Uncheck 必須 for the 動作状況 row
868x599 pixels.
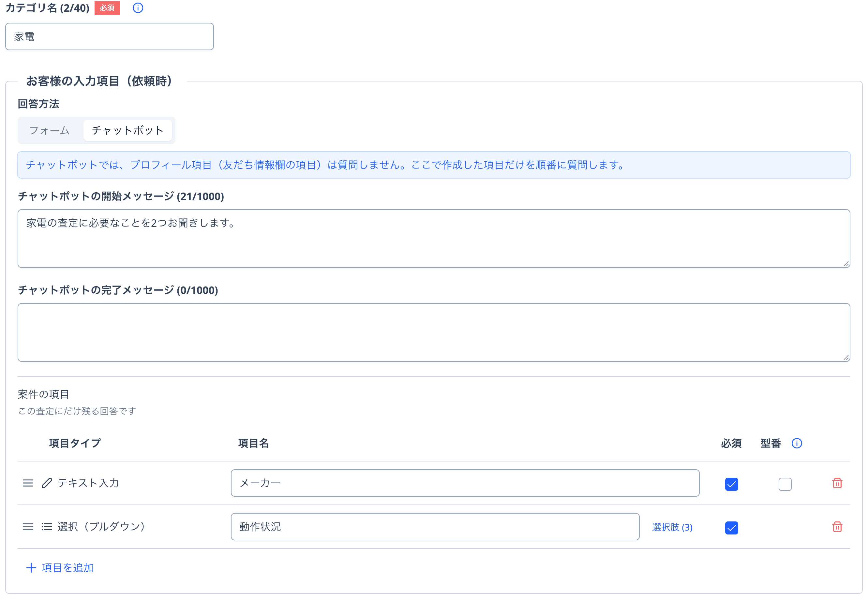731,528
